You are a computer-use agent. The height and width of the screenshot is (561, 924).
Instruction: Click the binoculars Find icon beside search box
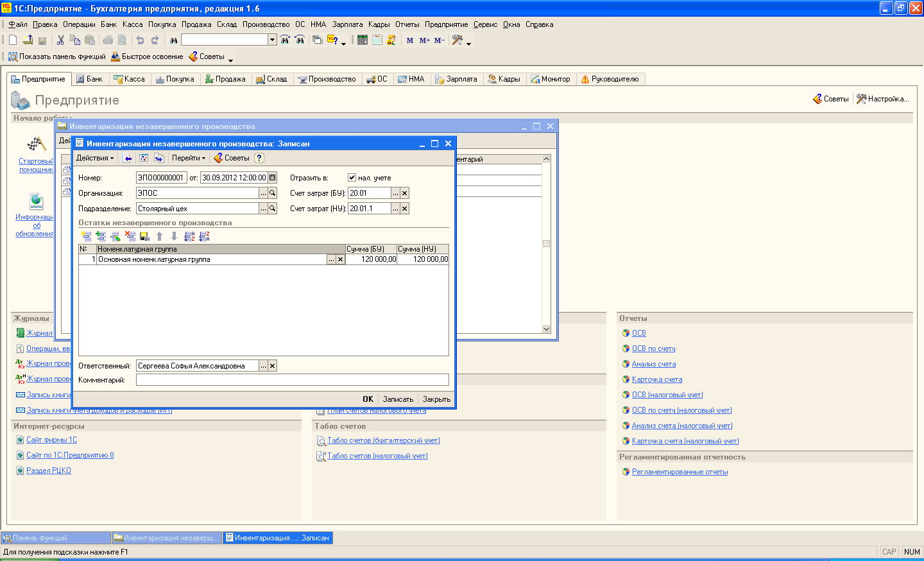click(173, 40)
